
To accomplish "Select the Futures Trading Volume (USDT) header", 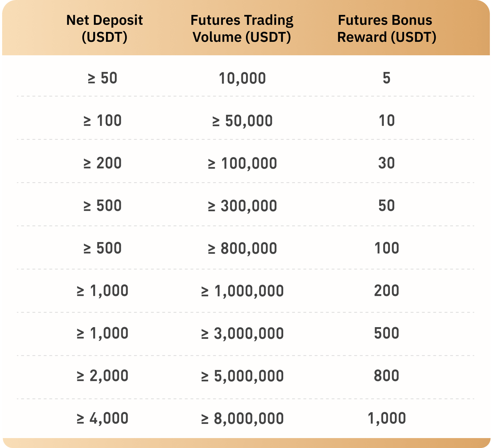I will tap(242, 28).
